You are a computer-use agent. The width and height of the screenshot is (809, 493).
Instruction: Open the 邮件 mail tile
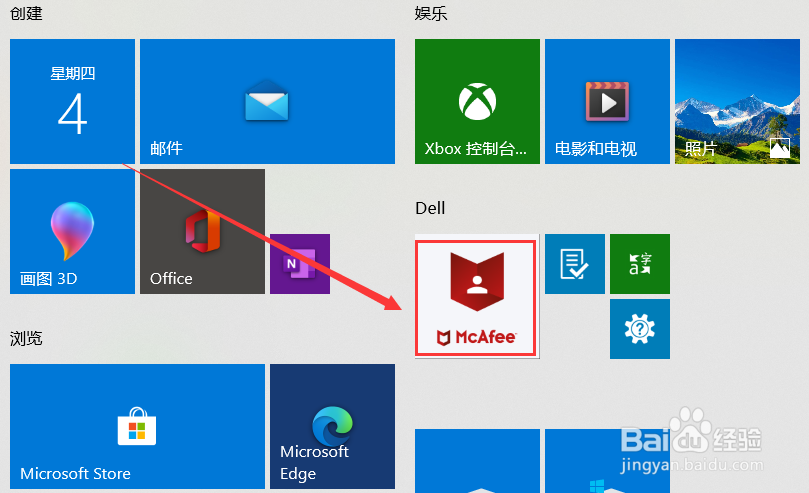pos(267,102)
